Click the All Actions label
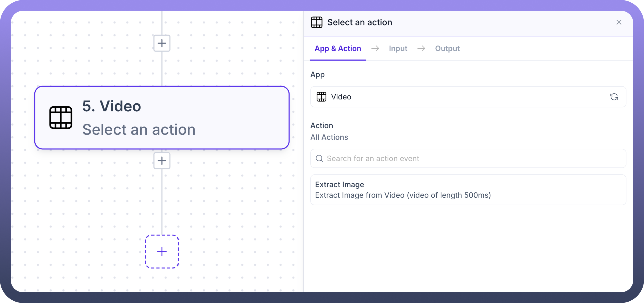This screenshot has width=644, height=303. tap(329, 137)
